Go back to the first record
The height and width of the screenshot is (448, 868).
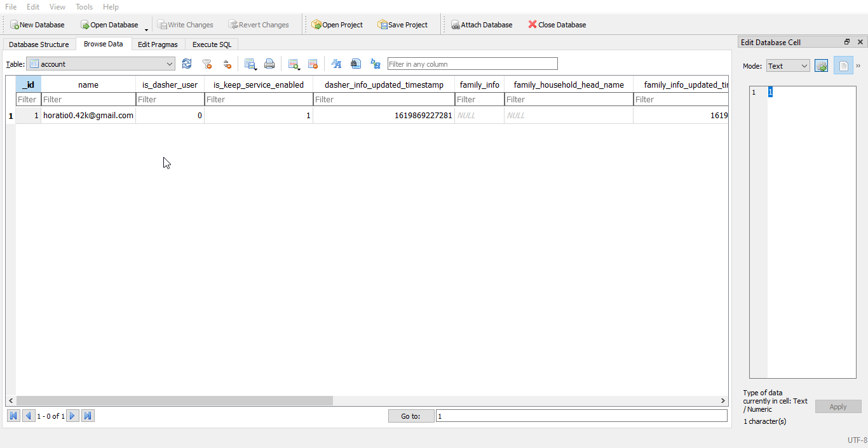(x=13, y=416)
